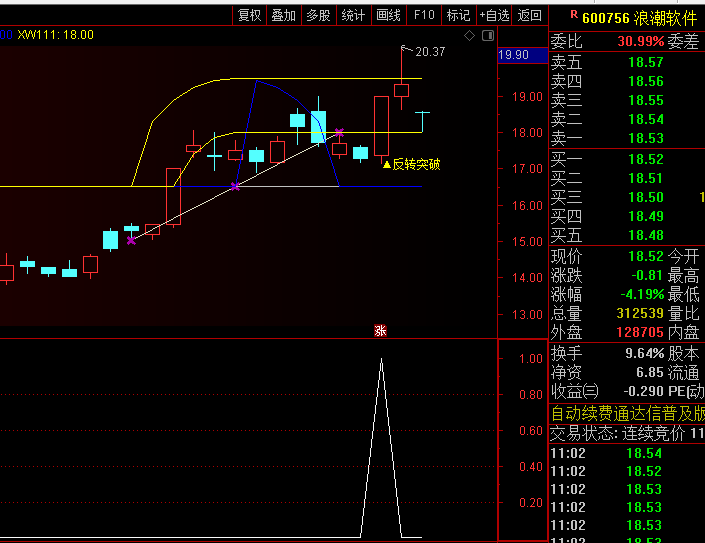Click the R margin trading icon
This screenshot has width=705, height=543.
[574, 14]
